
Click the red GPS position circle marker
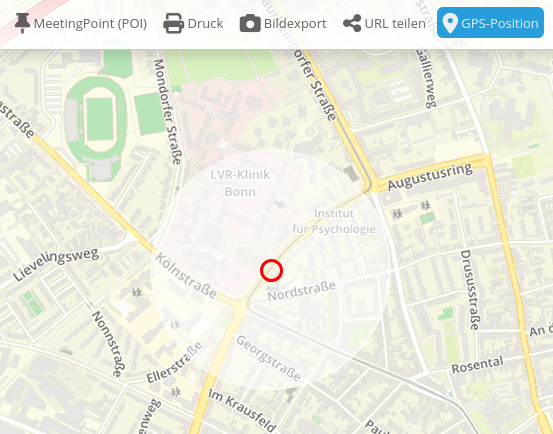271,270
